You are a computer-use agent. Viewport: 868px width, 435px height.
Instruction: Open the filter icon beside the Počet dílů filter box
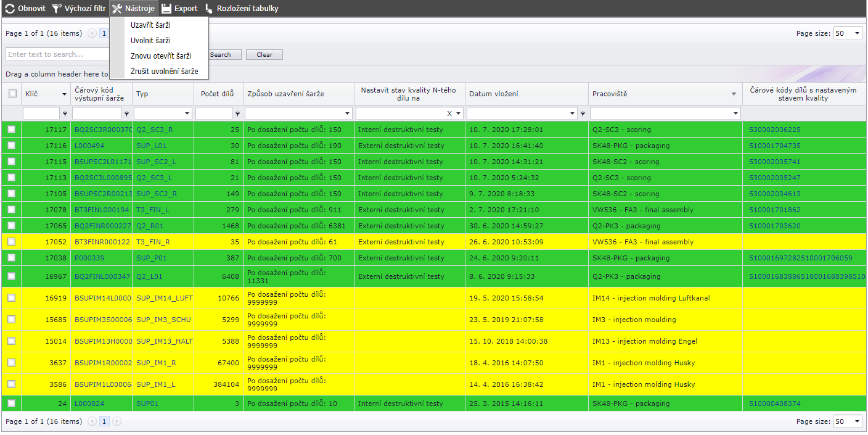(x=237, y=114)
